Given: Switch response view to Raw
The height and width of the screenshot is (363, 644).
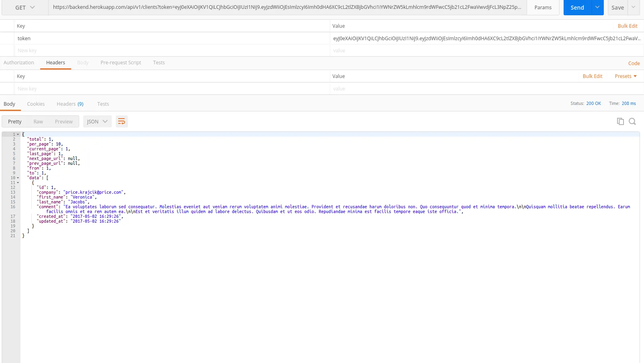Looking at the screenshot, I should [38, 121].
